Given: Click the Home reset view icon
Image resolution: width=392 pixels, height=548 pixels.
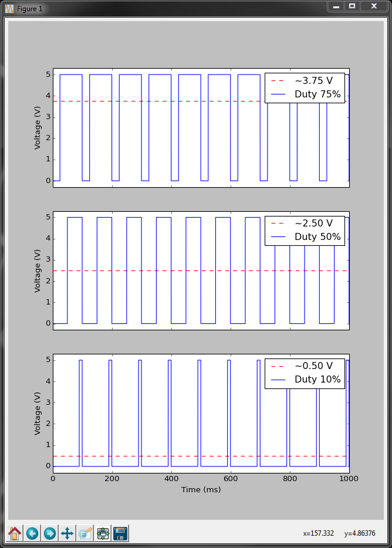Looking at the screenshot, I should point(15,533).
